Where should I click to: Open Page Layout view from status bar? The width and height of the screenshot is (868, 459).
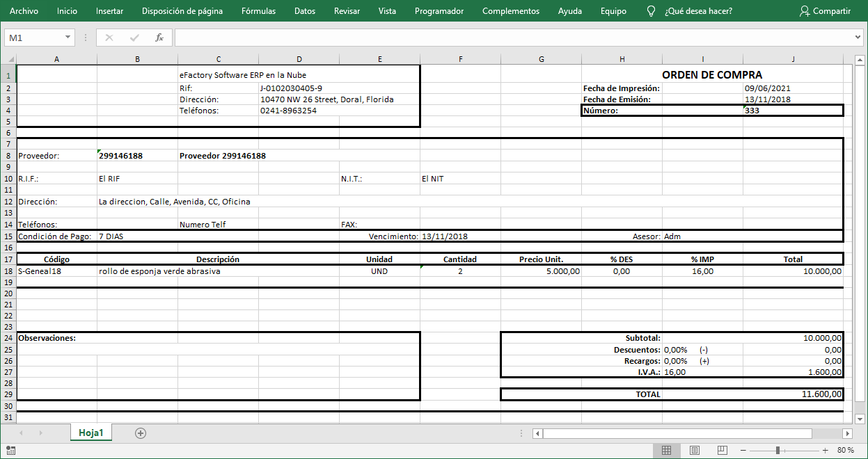tap(694, 449)
